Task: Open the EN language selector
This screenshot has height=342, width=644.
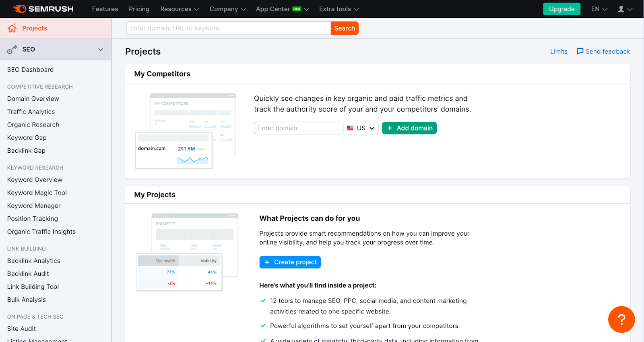Action: 599,9
